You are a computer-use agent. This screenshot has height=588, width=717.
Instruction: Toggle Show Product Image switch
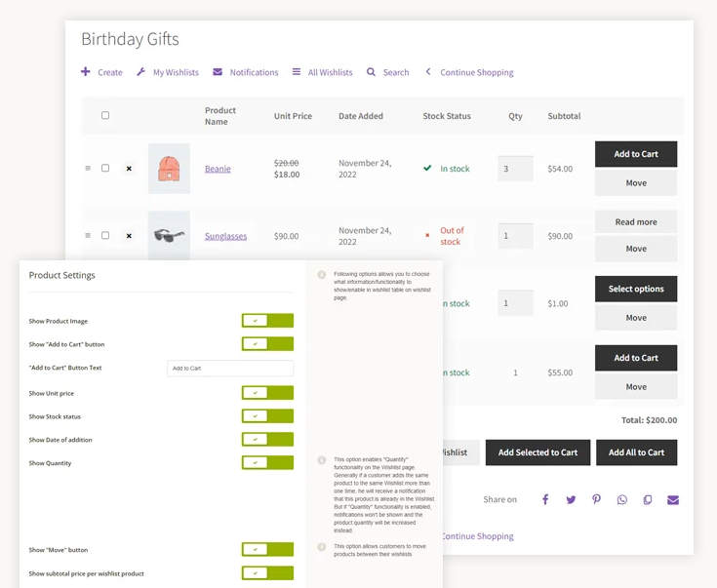coord(267,321)
